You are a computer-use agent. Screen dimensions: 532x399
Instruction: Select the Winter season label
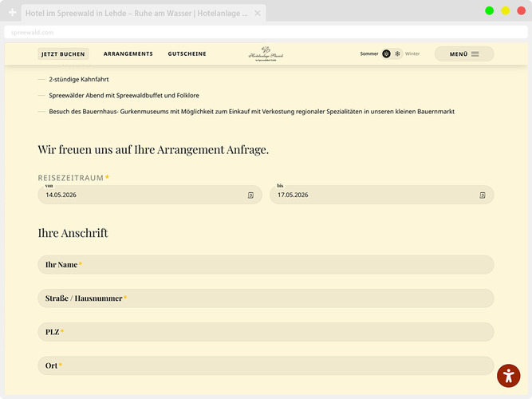click(x=412, y=54)
